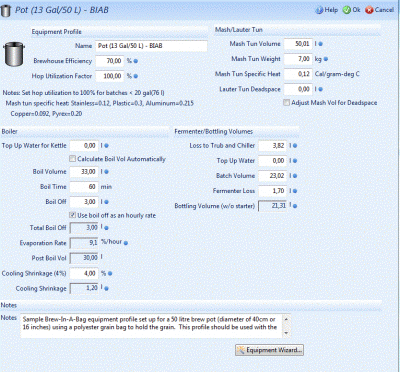Uncheck Use boil off as an hourly rate
This screenshot has width=400, height=372.
[x=72, y=215]
